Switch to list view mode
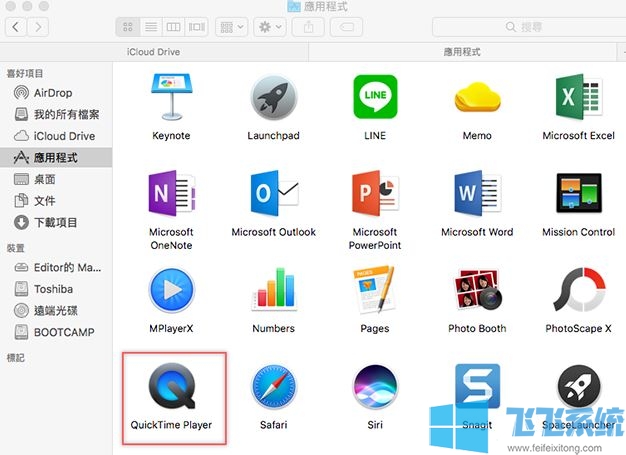 (x=150, y=27)
